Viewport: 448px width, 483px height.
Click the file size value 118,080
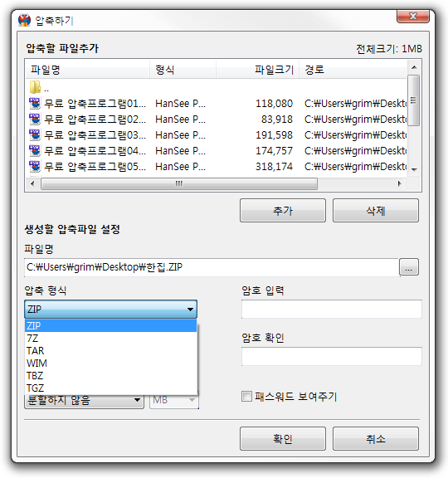tap(274, 104)
